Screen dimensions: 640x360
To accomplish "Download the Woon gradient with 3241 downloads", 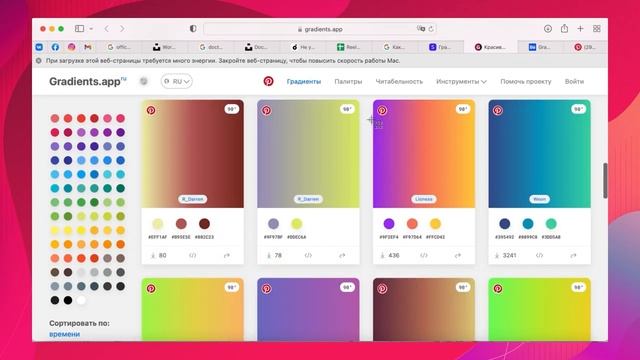I will pos(506,256).
